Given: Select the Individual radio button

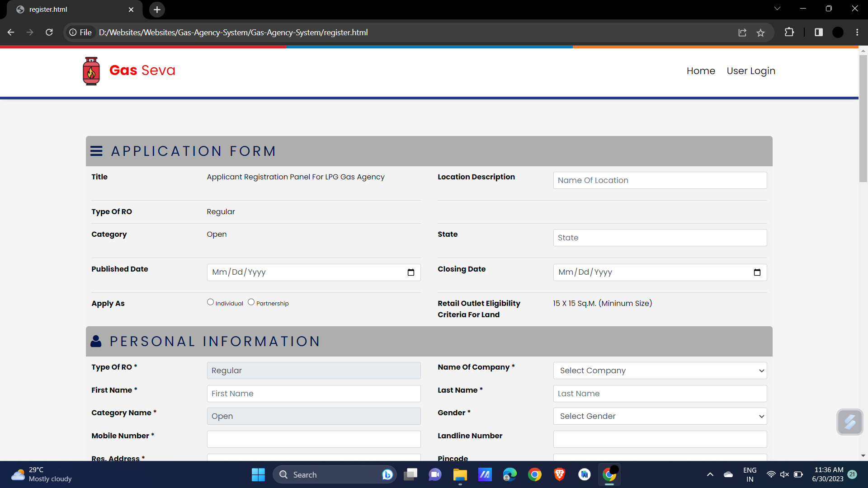Looking at the screenshot, I should [210, 302].
